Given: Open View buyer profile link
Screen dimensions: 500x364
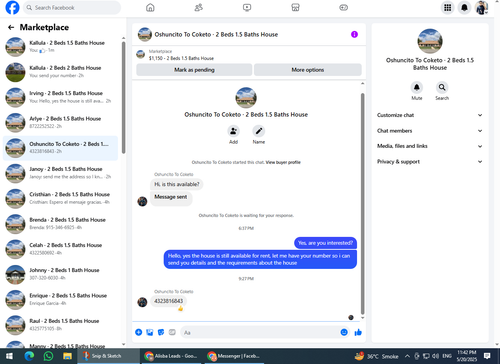Looking at the screenshot, I should coord(283,162).
